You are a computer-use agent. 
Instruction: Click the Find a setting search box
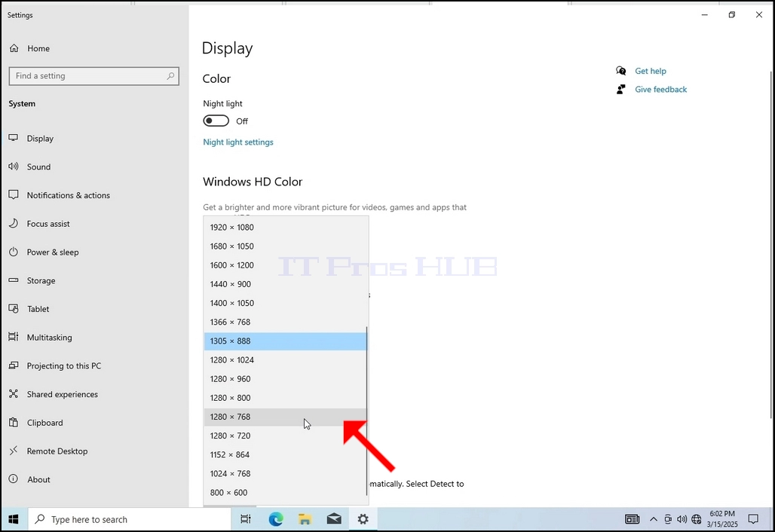pyautogui.click(x=94, y=76)
